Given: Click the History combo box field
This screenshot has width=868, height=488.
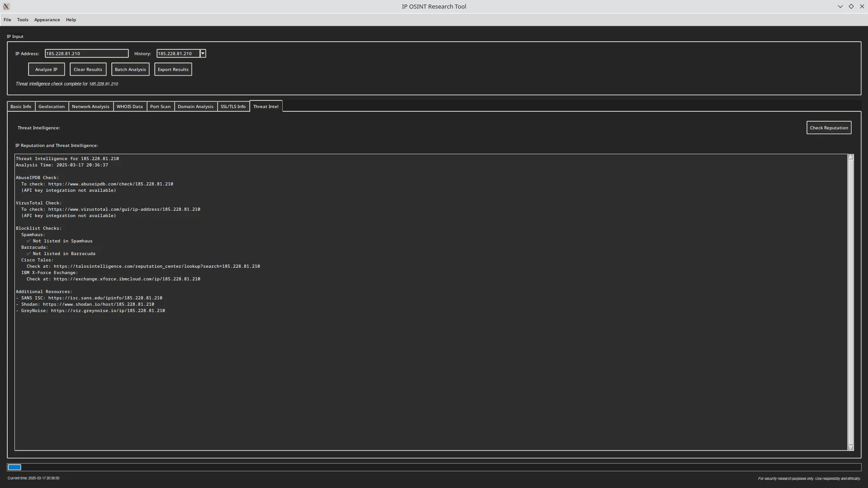Looking at the screenshot, I should (x=178, y=53).
